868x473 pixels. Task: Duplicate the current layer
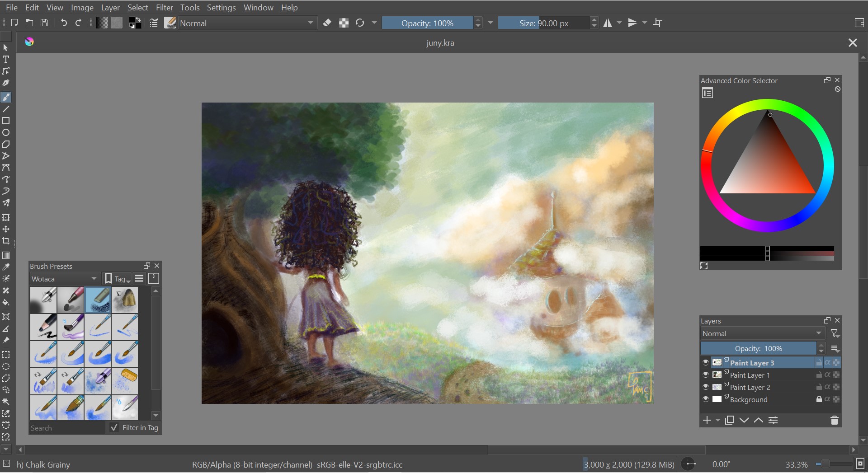(x=729, y=420)
